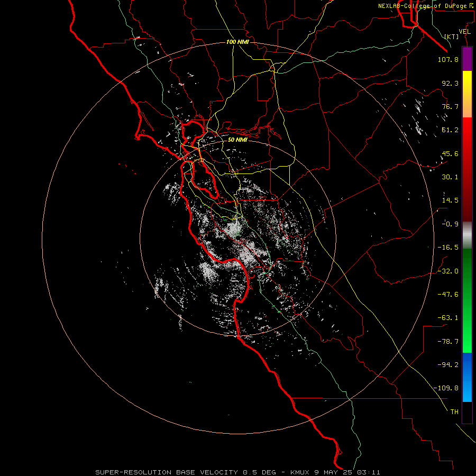Click the -109.8 velocity scale value
This screenshot has width=476, height=476.
tap(446, 388)
